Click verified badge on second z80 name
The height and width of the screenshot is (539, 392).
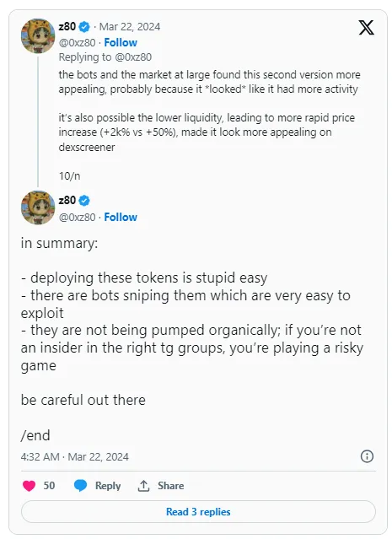[84, 200]
